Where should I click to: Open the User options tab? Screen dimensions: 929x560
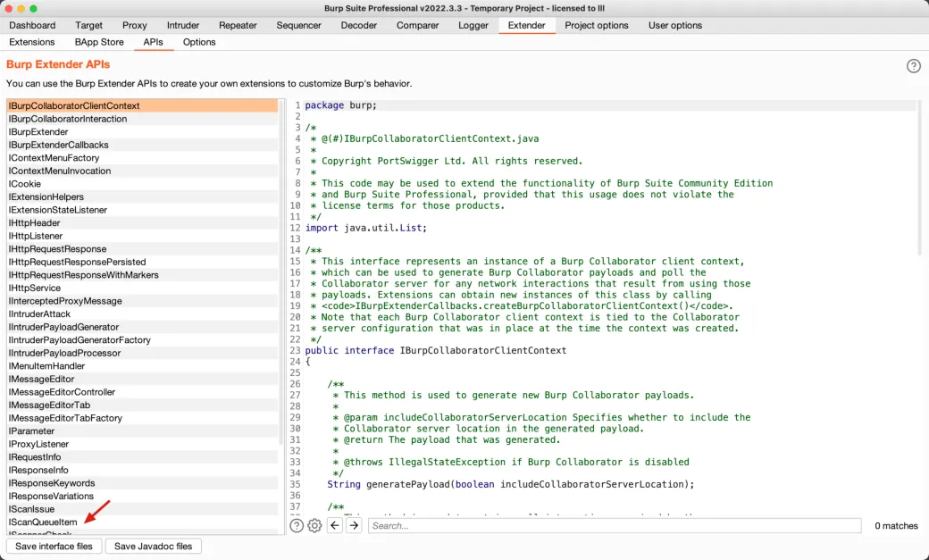point(674,26)
